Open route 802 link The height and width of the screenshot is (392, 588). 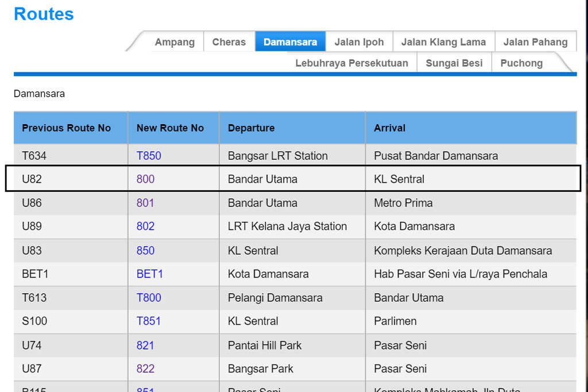click(x=145, y=226)
